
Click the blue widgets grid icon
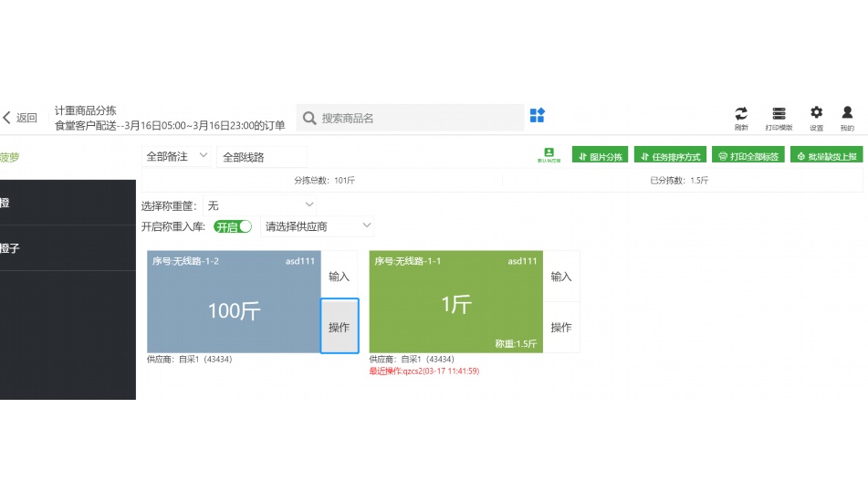(x=538, y=116)
